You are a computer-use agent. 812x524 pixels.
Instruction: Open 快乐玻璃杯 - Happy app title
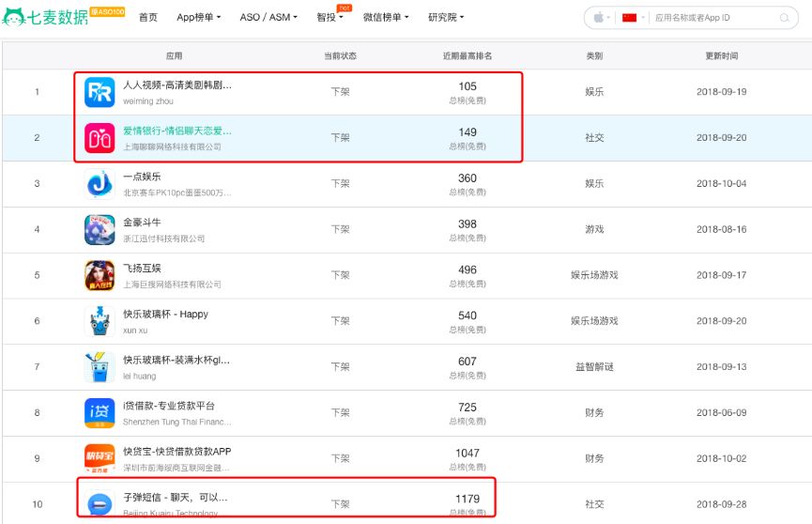coord(166,314)
